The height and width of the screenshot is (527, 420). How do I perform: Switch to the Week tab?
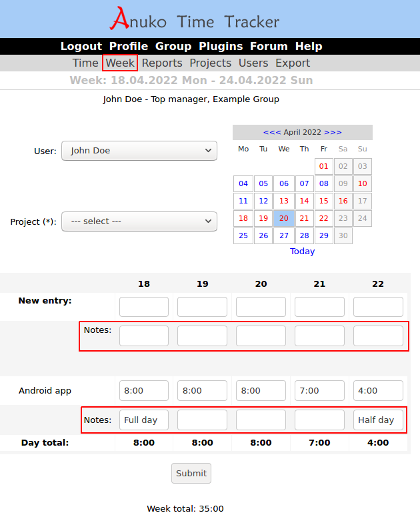coord(120,63)
